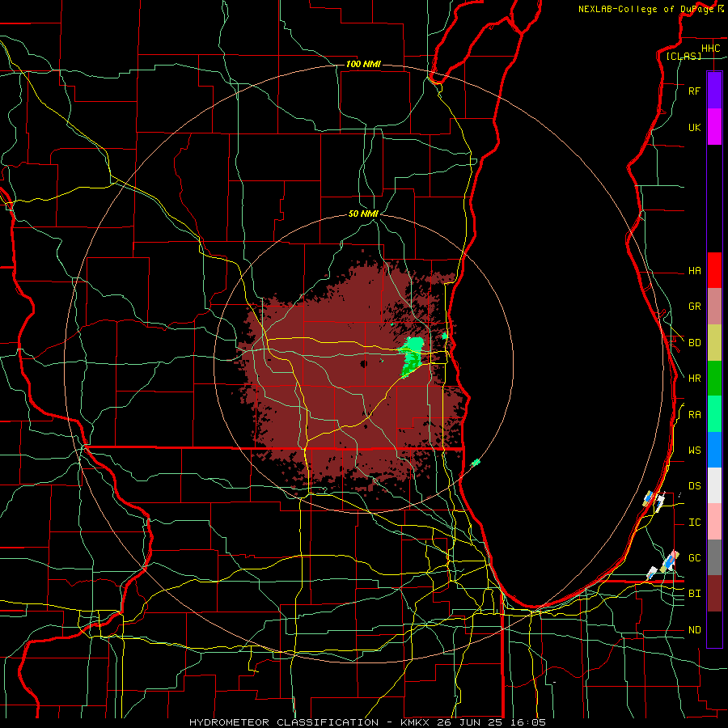This screenshot has width=728, height=728.
Task: Click the bright green rain echo cluster
Action: pos(412,356)
